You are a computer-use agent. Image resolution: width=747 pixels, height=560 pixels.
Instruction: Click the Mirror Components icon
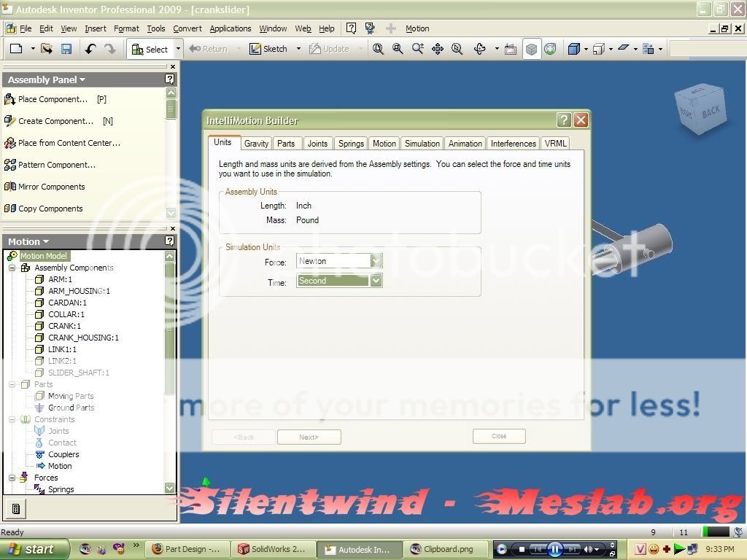pos(10,187)
